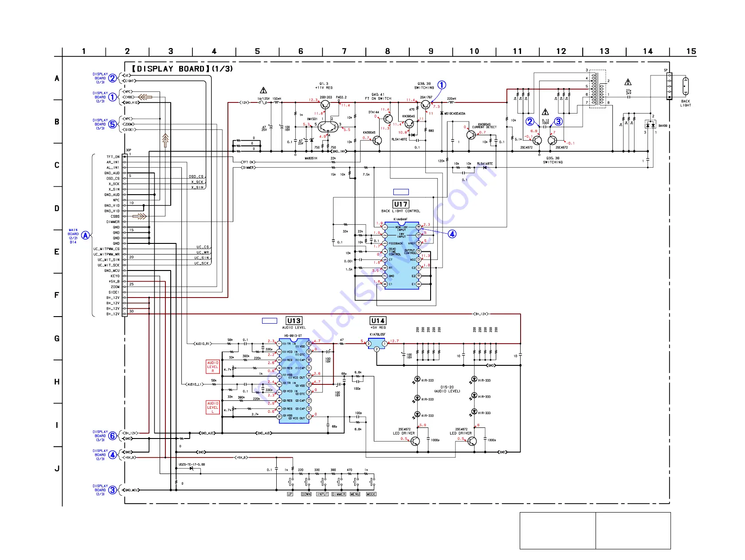
Task: Click the blue KIA78L05F regulator body
Action: [x=376, y=343]
